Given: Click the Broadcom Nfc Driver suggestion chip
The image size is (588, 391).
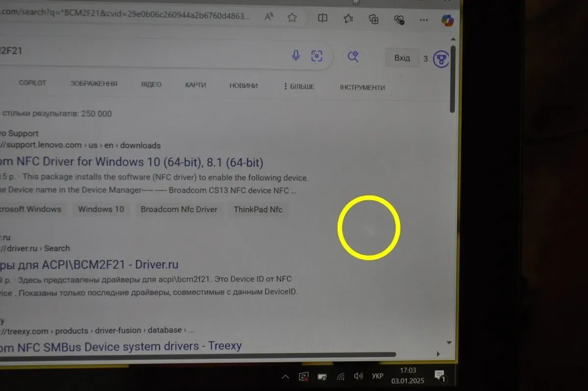Looking at the screenshot, I should pyautogui.click(x=179, y=209).
